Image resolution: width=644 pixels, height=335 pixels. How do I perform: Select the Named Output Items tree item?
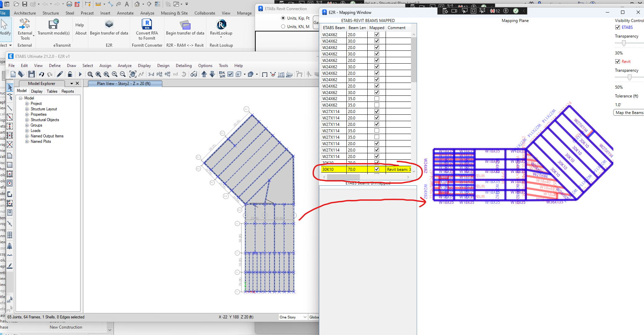click(47, 136)
